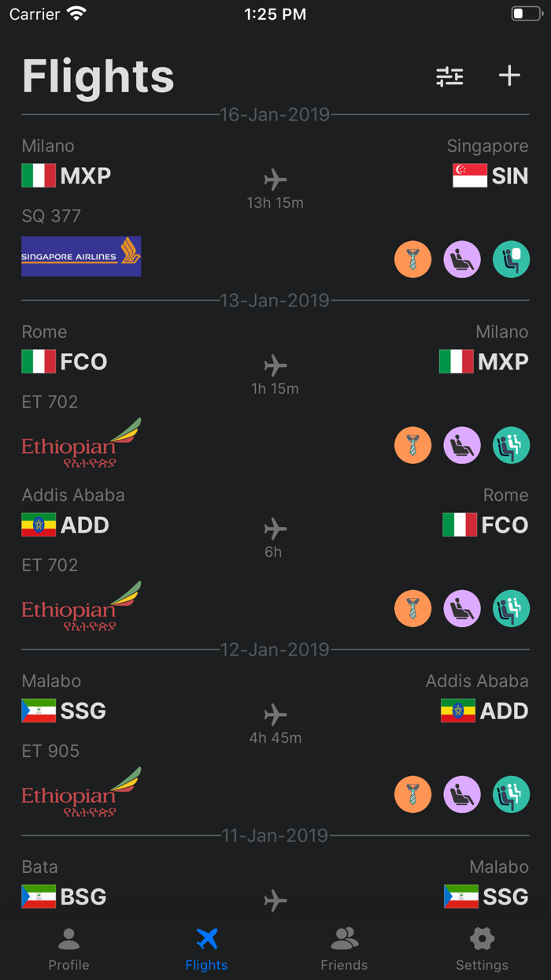The width and height of the screenshot is (551, 980).
Task: Toggle the travel class indicator on ET 702
Action: [x=462, y=445]
